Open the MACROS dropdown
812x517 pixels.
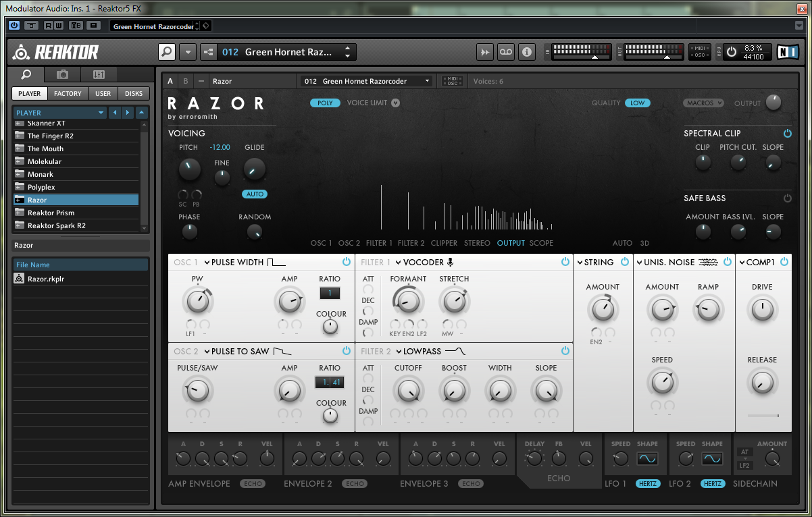703,103
